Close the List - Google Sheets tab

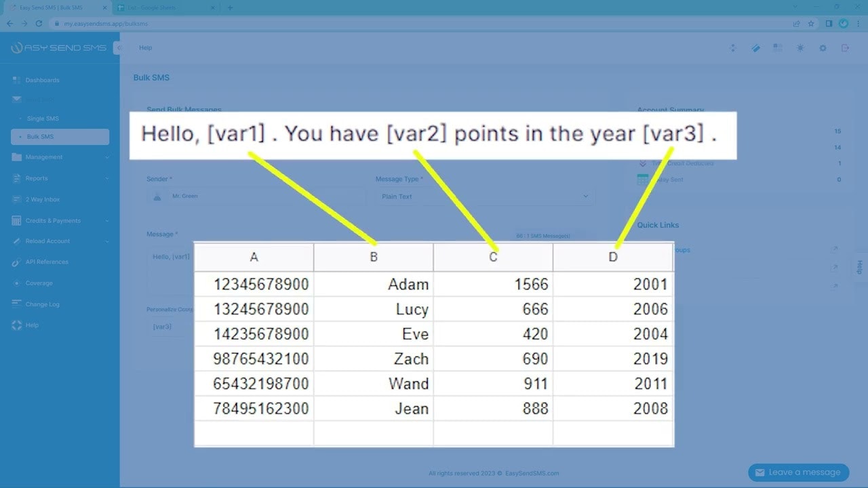pos(212,7)
